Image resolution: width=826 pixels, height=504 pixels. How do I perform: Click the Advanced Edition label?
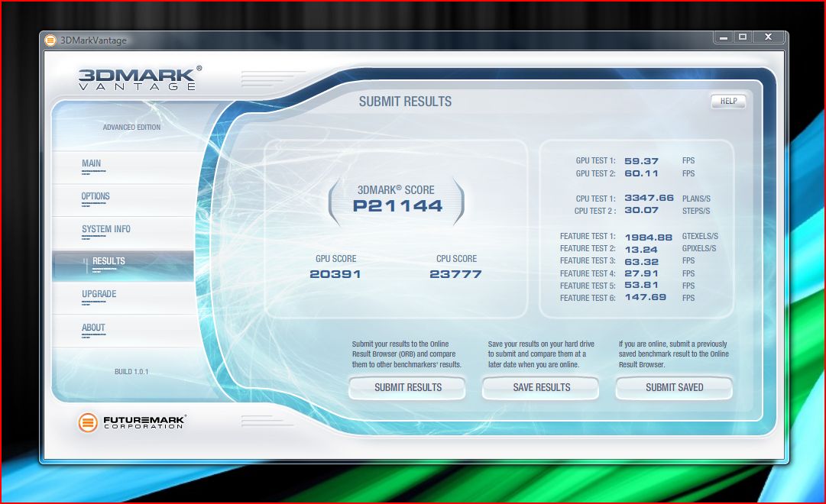click(x=131, y=128)
